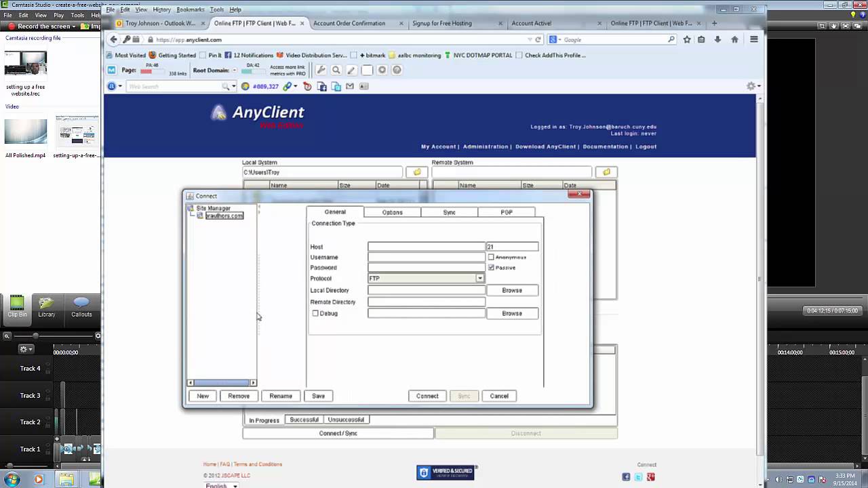Click the Password input field

[427, 268]
